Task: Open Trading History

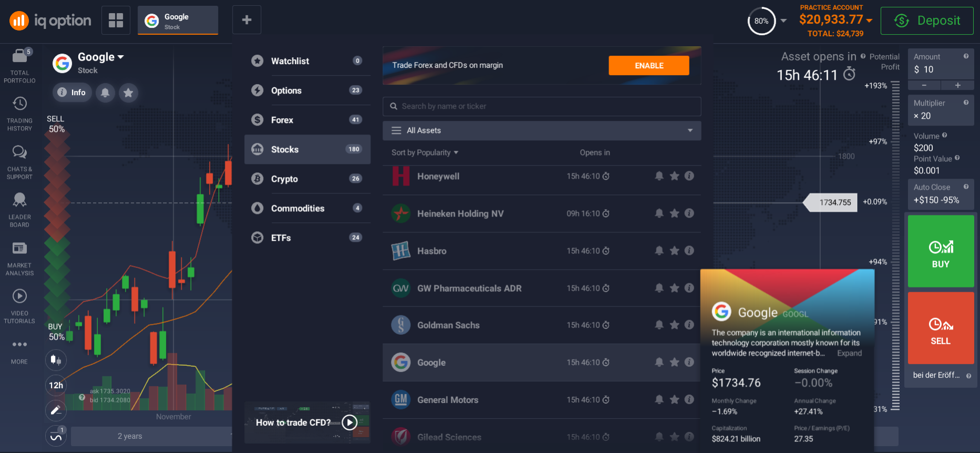Action: 19,114
